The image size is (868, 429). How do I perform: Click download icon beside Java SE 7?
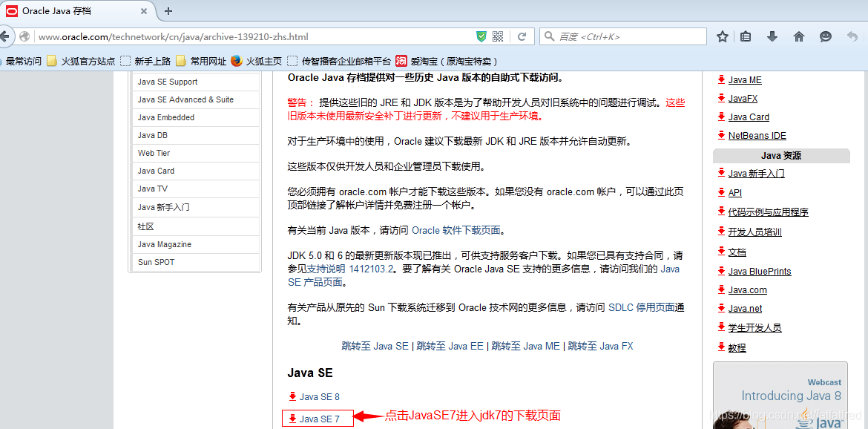point(293,419)
